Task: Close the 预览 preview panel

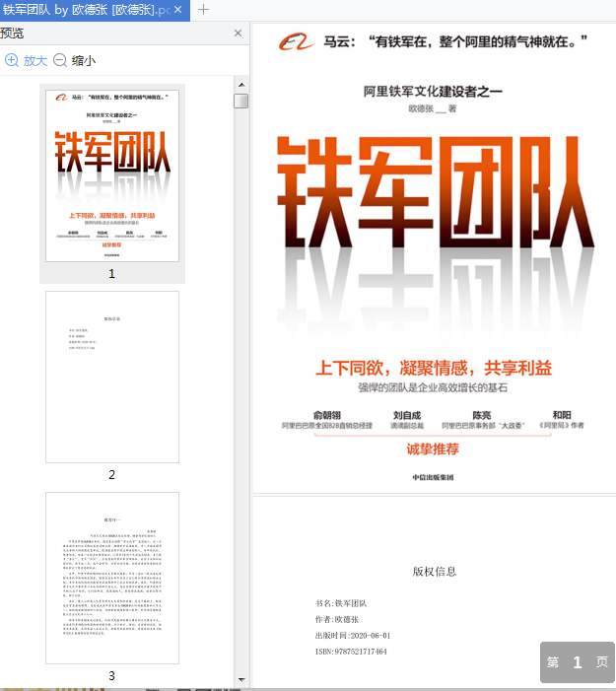Action: pyautogui.click(x=238, y=34)
